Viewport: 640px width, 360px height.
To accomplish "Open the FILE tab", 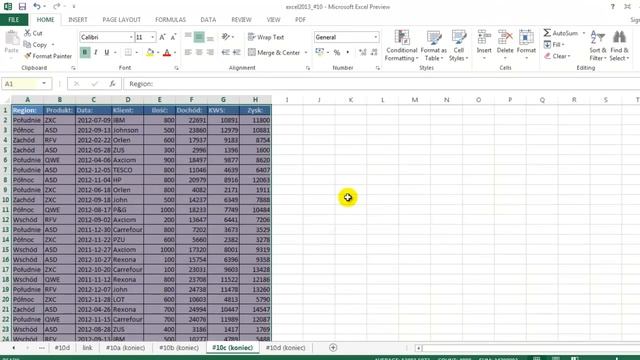I will coord(13,20).
